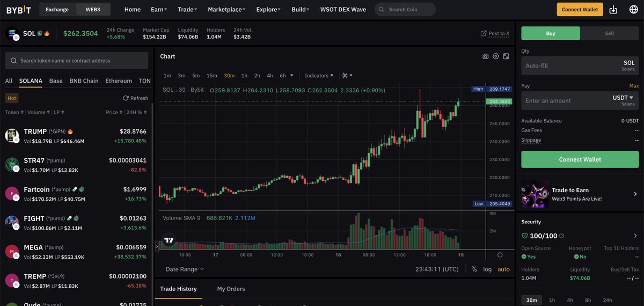The image size is (644, 306).
Task: Click the SOL coin logo in header
Action: 12,33
